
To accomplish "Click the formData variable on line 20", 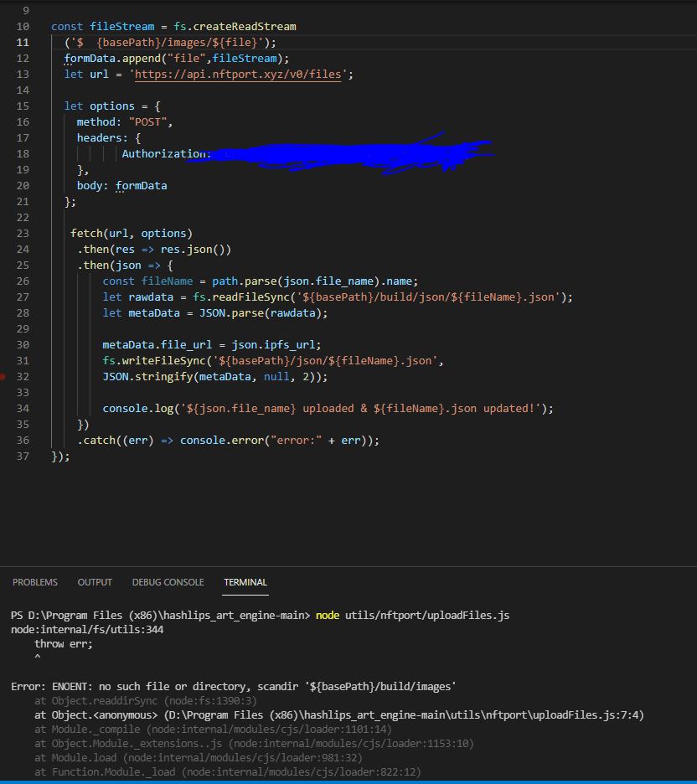I will tap(142, 185).
